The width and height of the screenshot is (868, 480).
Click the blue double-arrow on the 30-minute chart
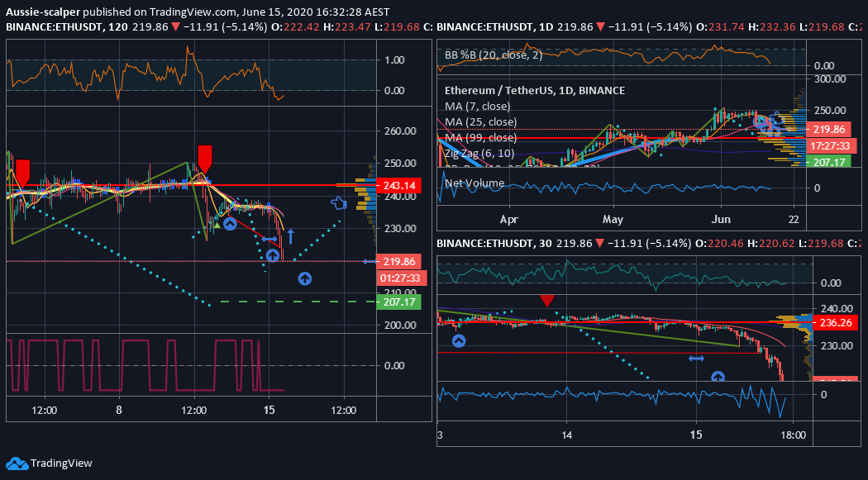click(x=696, y=359)
